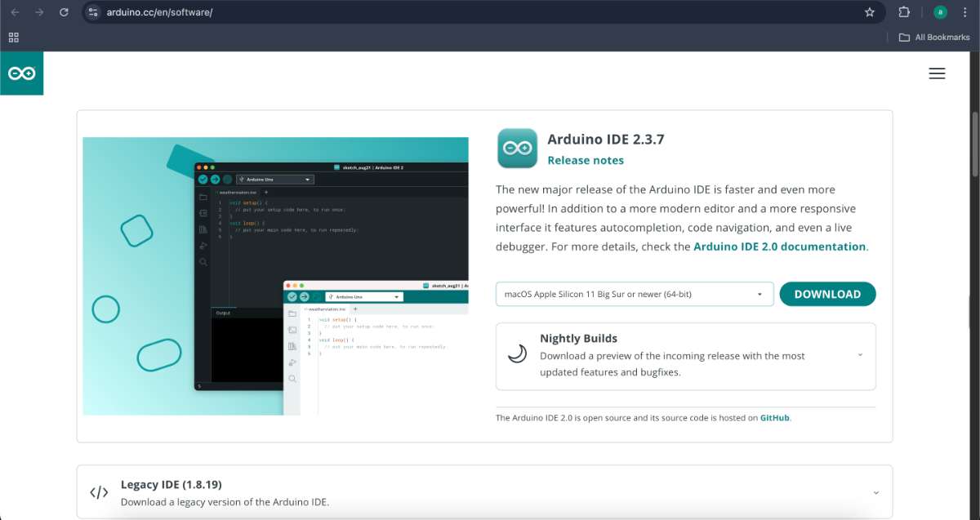This screenshot has height=520, width=980.
Task: Click the Arduino IDE 2.3.7 app icon
Action: [517, 148]
